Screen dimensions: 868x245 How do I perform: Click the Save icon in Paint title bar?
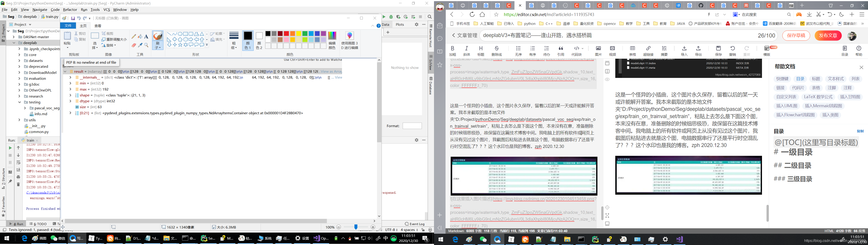point(73,18)
